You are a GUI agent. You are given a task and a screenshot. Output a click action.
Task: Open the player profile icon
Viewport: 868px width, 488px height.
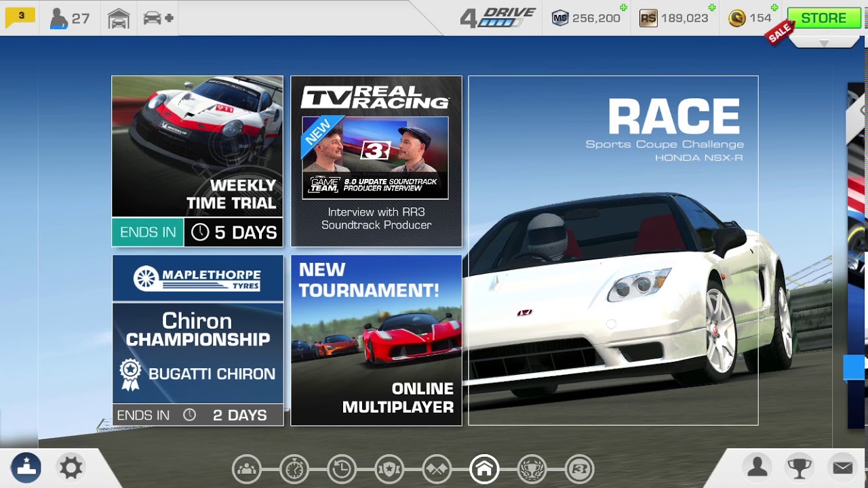coord(757,467)
